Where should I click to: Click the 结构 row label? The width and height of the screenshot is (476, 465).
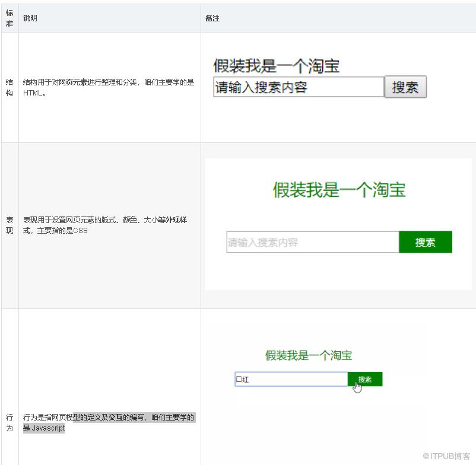(9, 87)
